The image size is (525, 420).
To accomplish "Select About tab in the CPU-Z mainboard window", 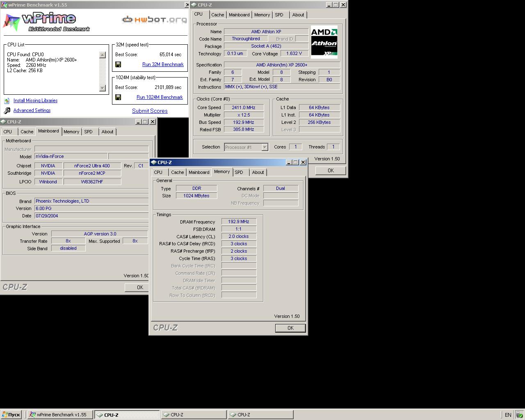I will tap(107, 132).
